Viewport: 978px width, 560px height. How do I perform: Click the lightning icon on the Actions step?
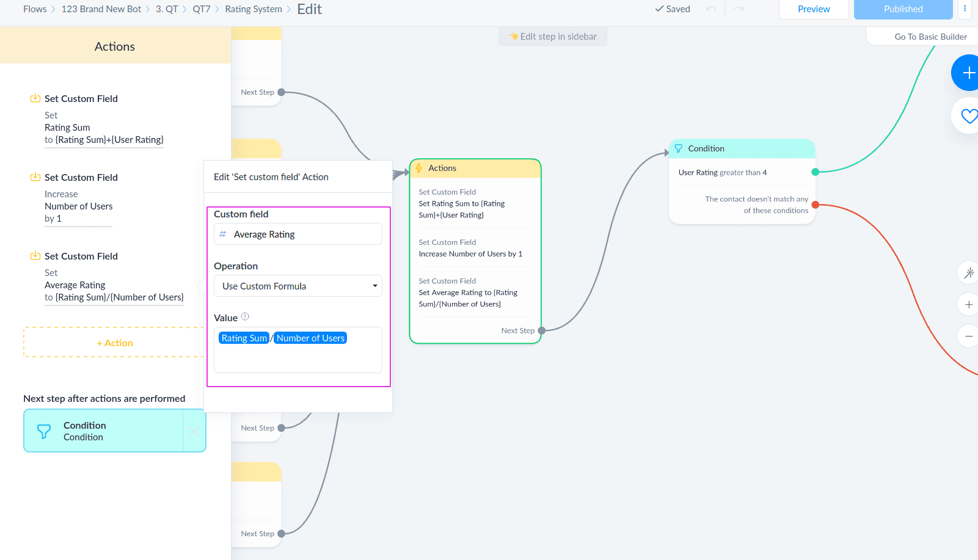tap(419, 168)
